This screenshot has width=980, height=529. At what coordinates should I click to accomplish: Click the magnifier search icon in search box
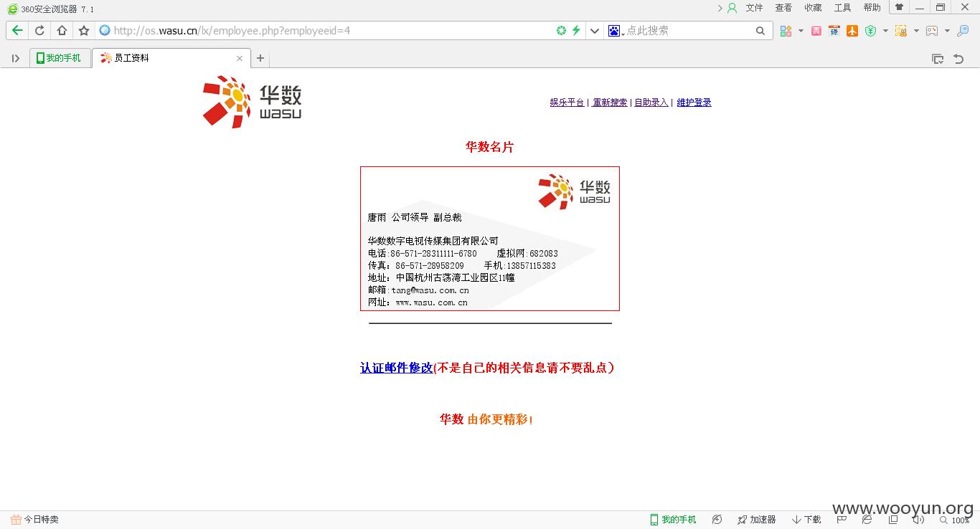click(760, 31)
